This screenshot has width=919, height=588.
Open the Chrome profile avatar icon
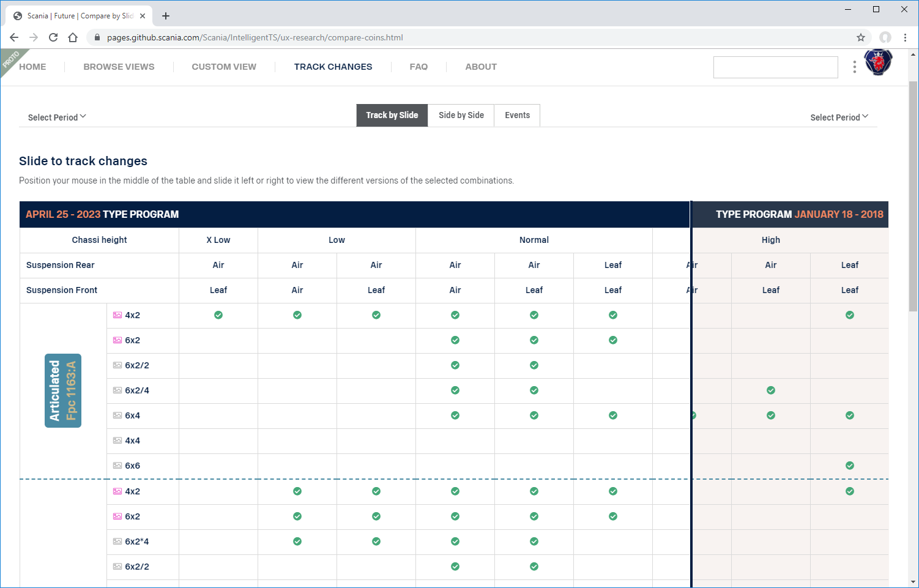pos(885,37)
